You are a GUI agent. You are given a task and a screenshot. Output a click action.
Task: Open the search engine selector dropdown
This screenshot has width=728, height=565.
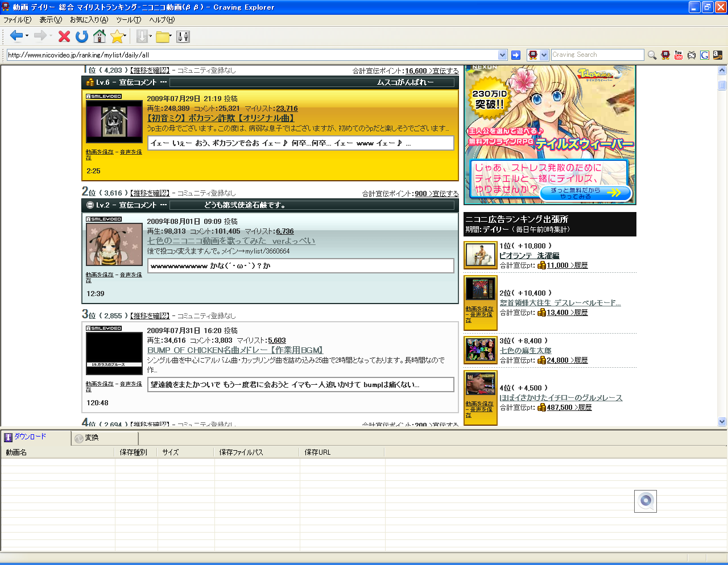(544, 55)
